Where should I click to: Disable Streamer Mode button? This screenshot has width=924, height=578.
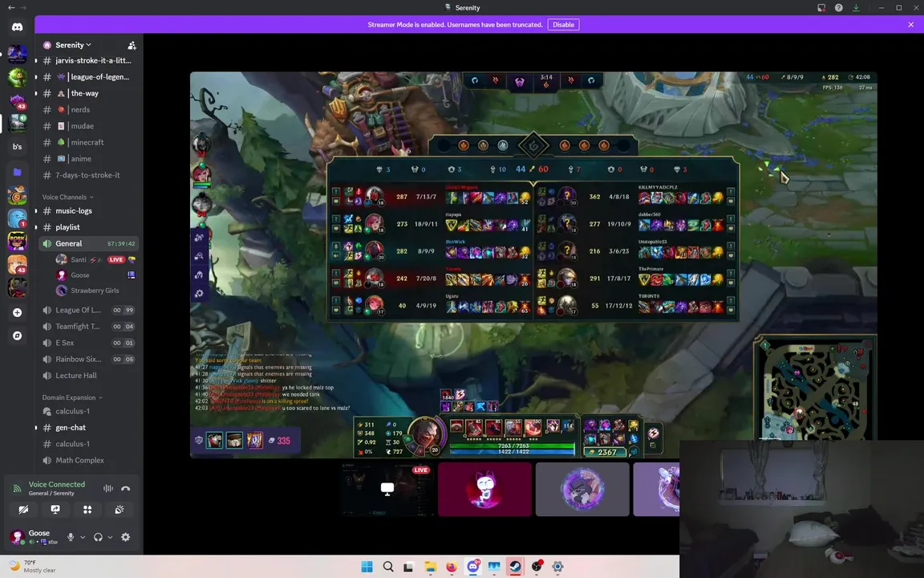[563, 25]
